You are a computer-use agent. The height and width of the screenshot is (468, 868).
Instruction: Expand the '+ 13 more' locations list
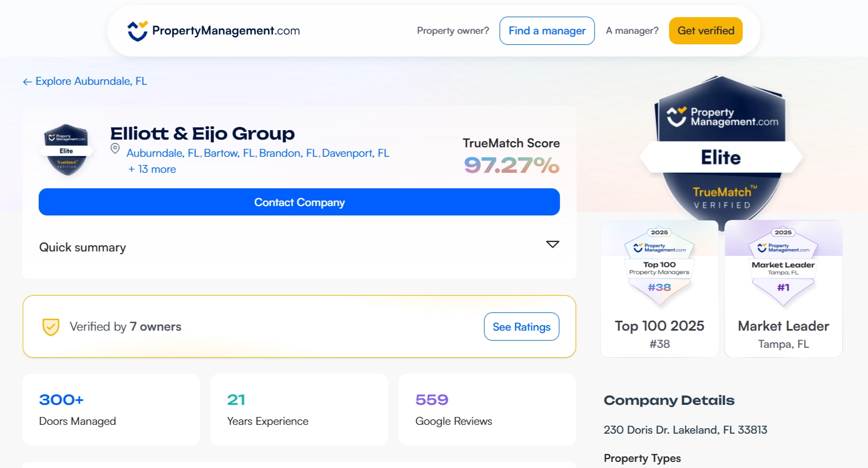[x=152, y=169]
